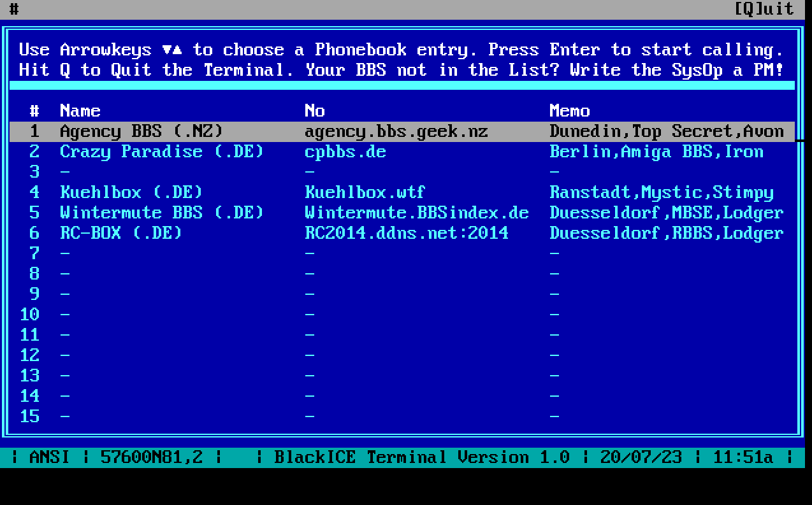The width and height of the screenshot is (812, 505).
Task: Click the [Q]uit option in top bar
Action: coord(764,9)
